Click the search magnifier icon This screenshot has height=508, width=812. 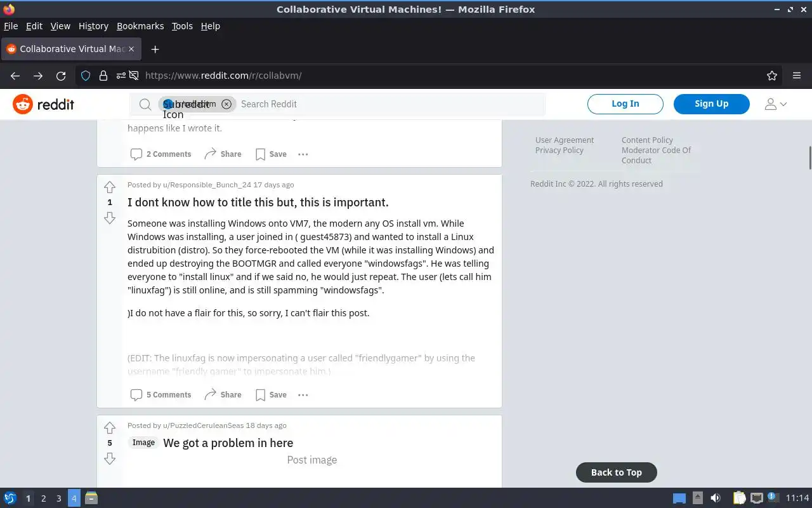(x=145, y=104)
